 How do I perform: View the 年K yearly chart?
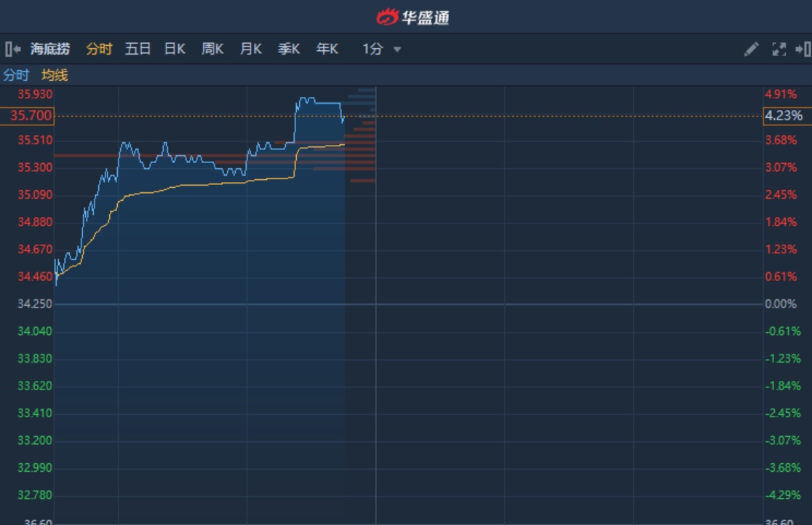tap(327, 50)
